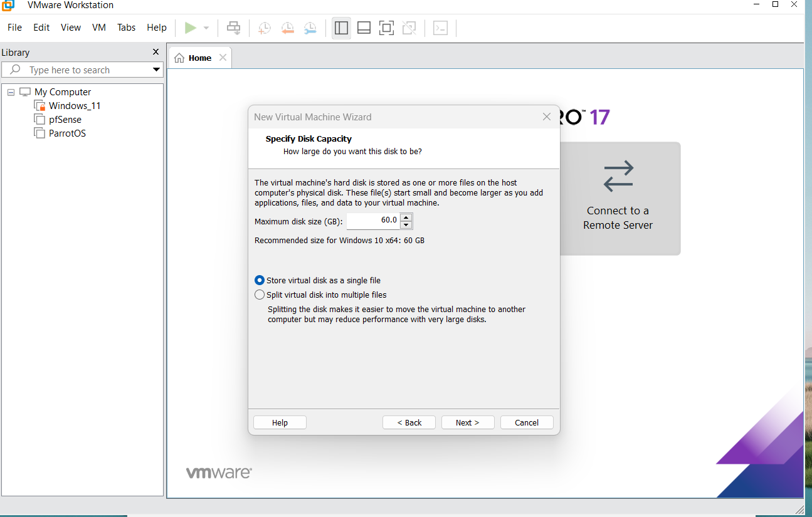Screen dimensions: 812x517
Task: Select Store virtual disk as a single file
Action: pos(318,280)
